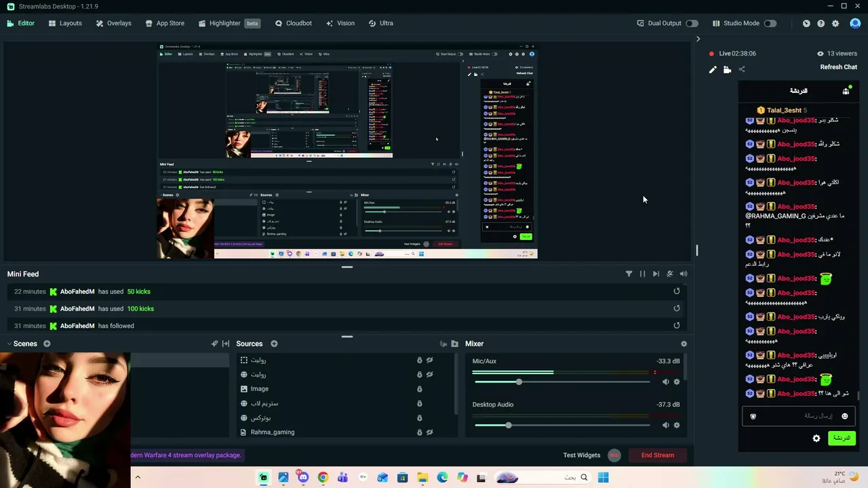Screen dimensions: 868x488
Task: Mute the Mic/Aux audio channel
Action: (x=665, y=382)
